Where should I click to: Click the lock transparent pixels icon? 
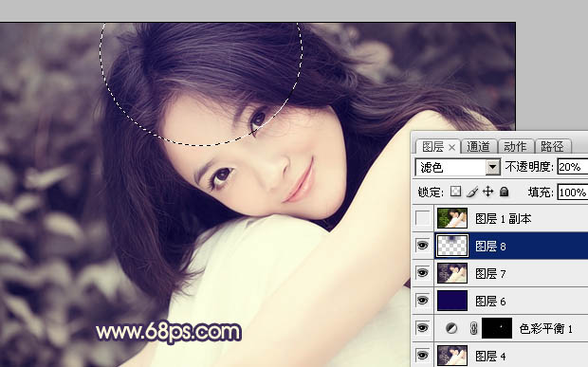pos(455,192)
